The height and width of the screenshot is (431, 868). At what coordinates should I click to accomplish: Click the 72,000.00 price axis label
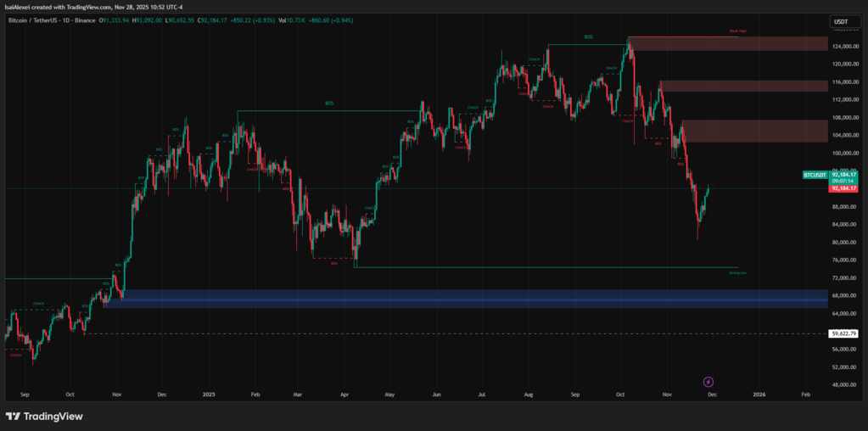pos(845,277)
